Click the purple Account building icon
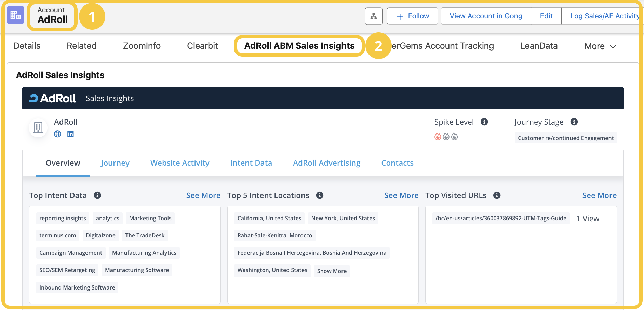 point(15,15)
